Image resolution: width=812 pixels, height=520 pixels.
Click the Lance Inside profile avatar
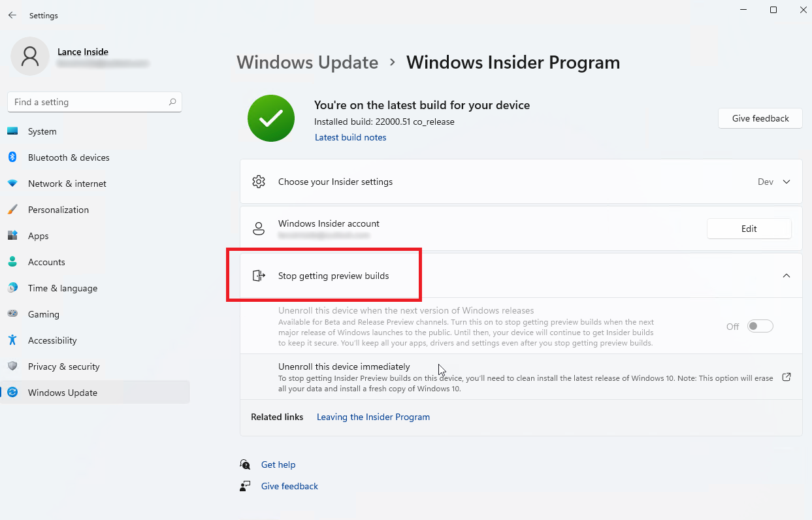click(30, 56)
